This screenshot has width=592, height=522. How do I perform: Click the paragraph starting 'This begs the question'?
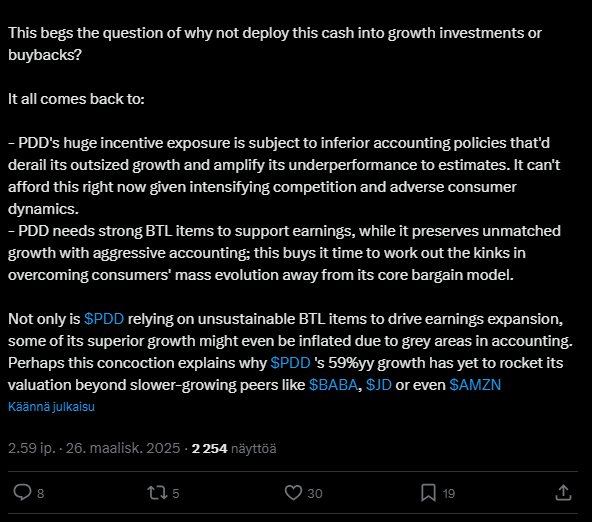pyautogui.click(x=275, y=44)
